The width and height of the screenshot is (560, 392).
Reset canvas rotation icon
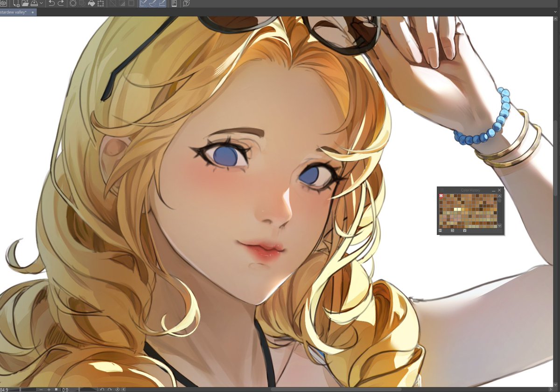[x=117, y=390]
